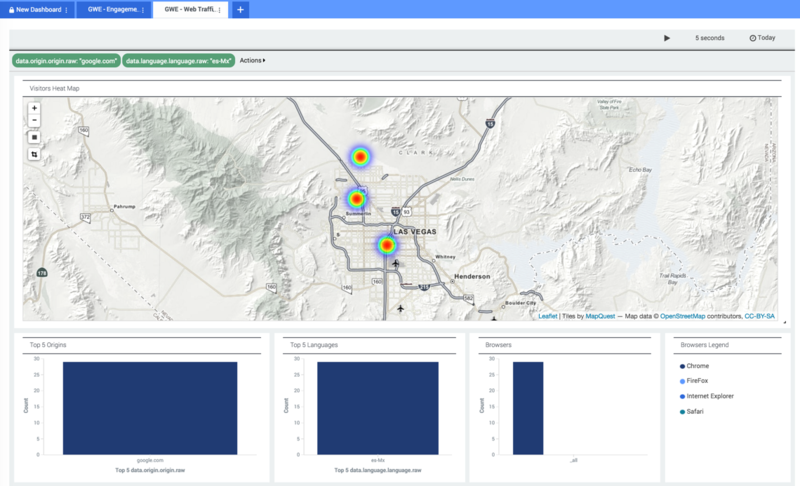Open the 5 seconds refresh interval selector

click(x=709, y=38)
